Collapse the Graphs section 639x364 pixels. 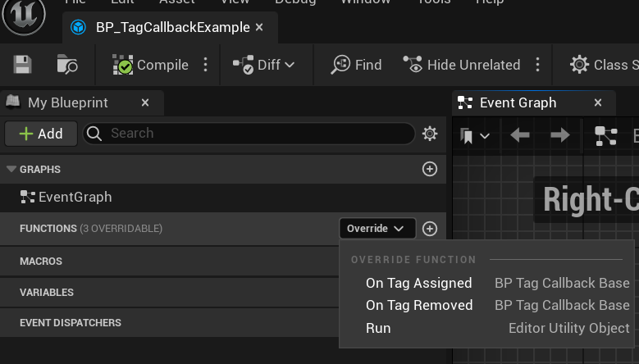11,169
